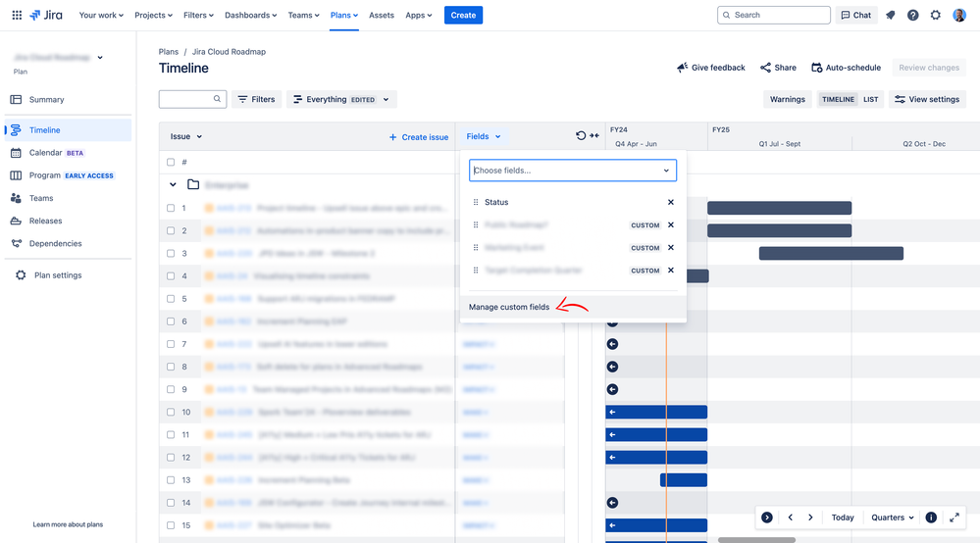Reset column widths icon next to Fields
980x543 pixels.
point(581,135)
